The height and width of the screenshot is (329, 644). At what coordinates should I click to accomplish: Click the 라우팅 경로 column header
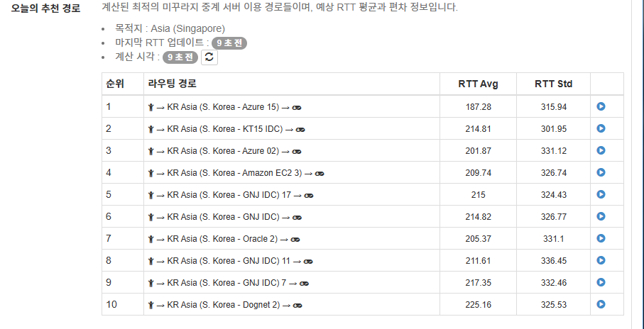(173, 84)
